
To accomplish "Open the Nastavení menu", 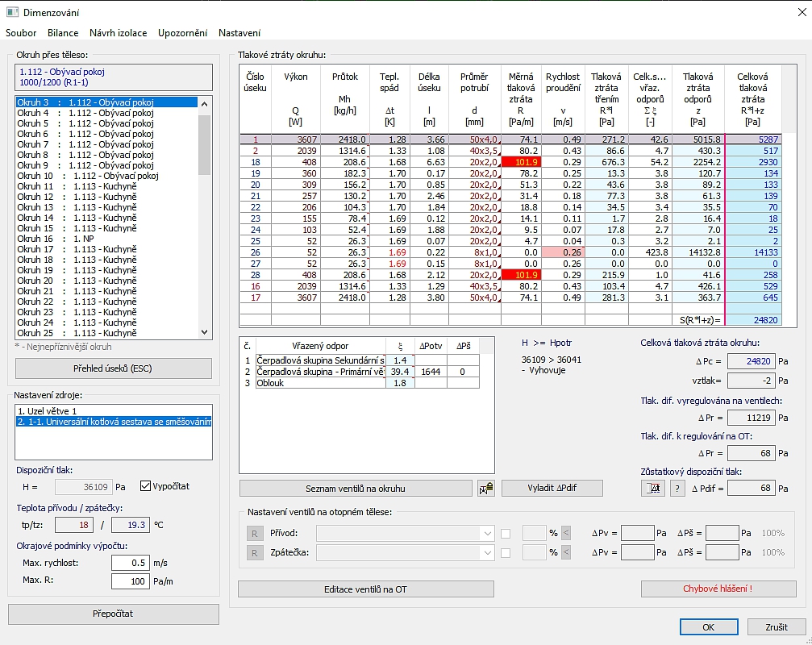I will tap(239, 32).
